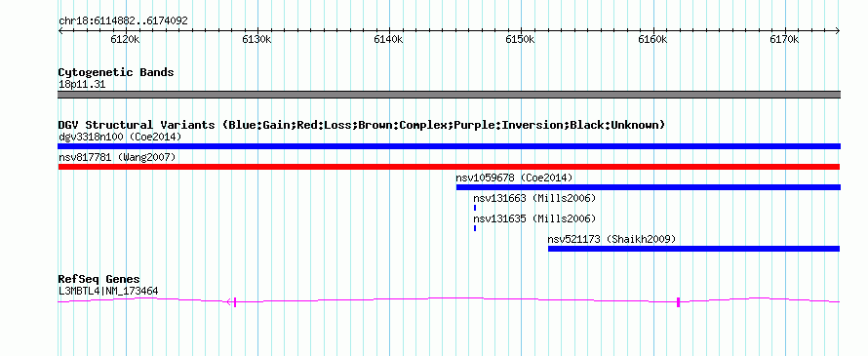868x356 pixels.
Task: Click the chr18:6114882..6174092 coordinate label
Action: pyautogui.click(x=123, y=21)
